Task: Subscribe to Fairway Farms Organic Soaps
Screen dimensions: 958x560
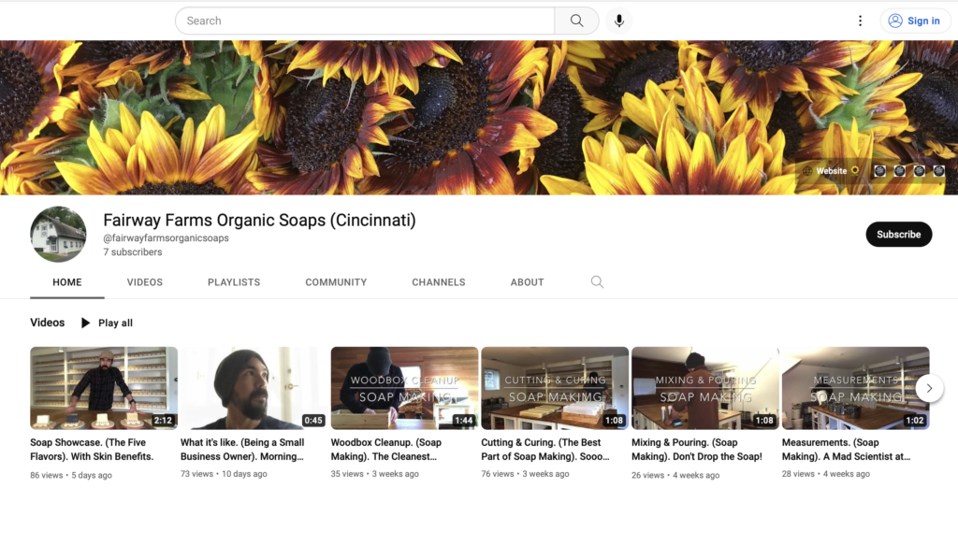Action: tap(899, 235)
